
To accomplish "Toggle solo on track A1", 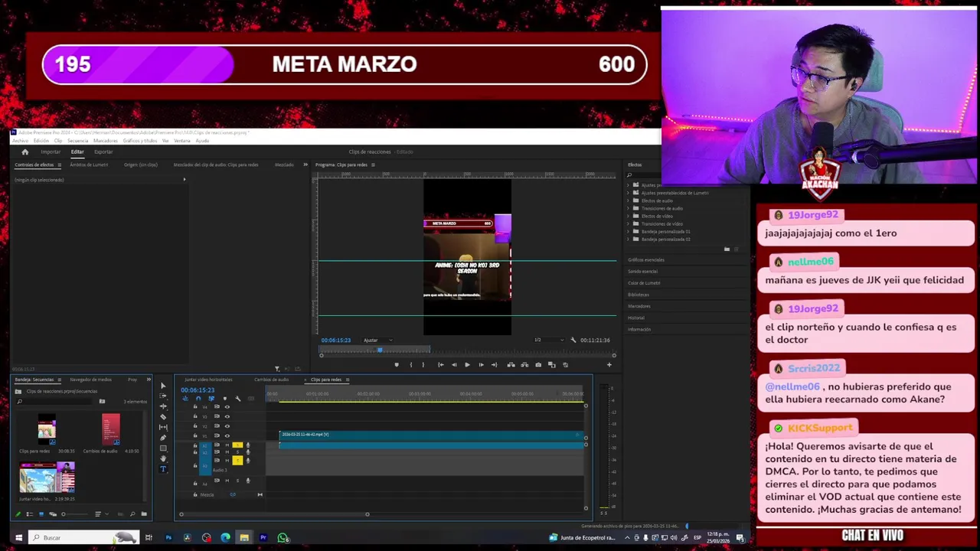I will (237, 445).
